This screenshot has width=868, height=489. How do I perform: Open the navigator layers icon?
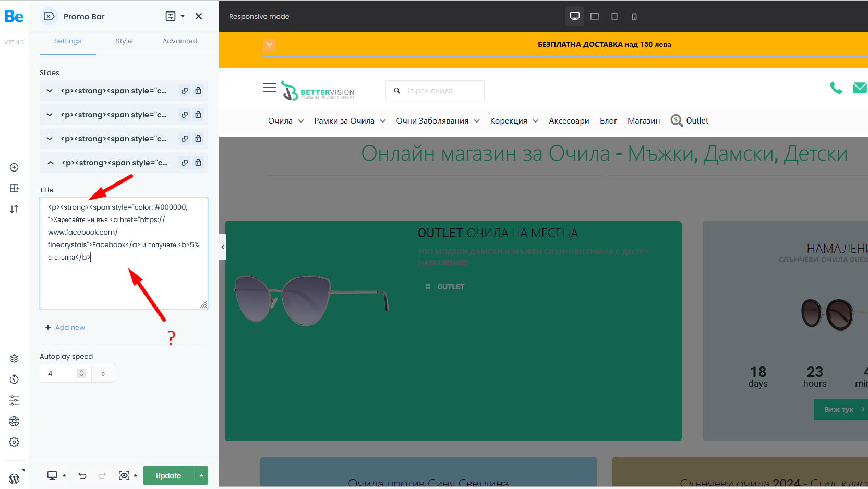tap(14, 359)
